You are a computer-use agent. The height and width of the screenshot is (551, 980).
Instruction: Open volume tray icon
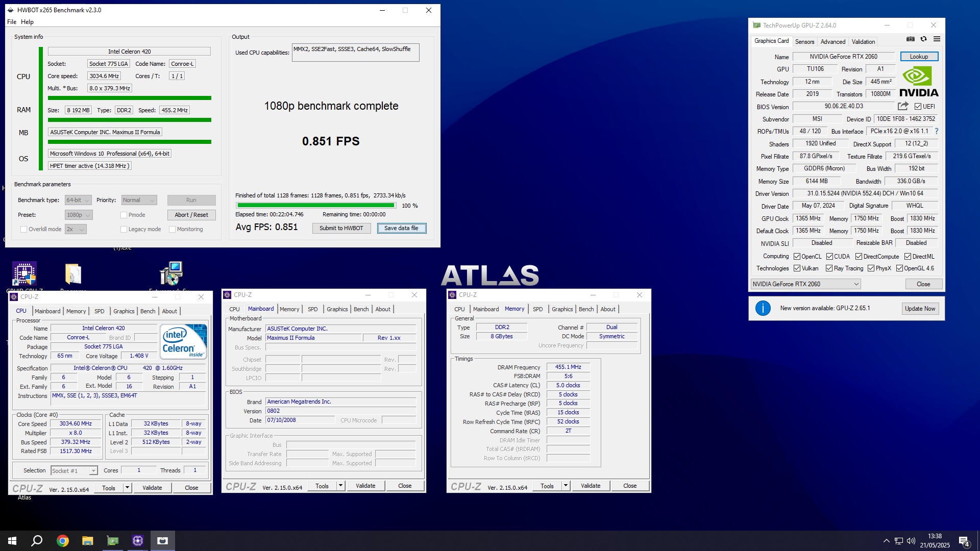pos(911,541)
